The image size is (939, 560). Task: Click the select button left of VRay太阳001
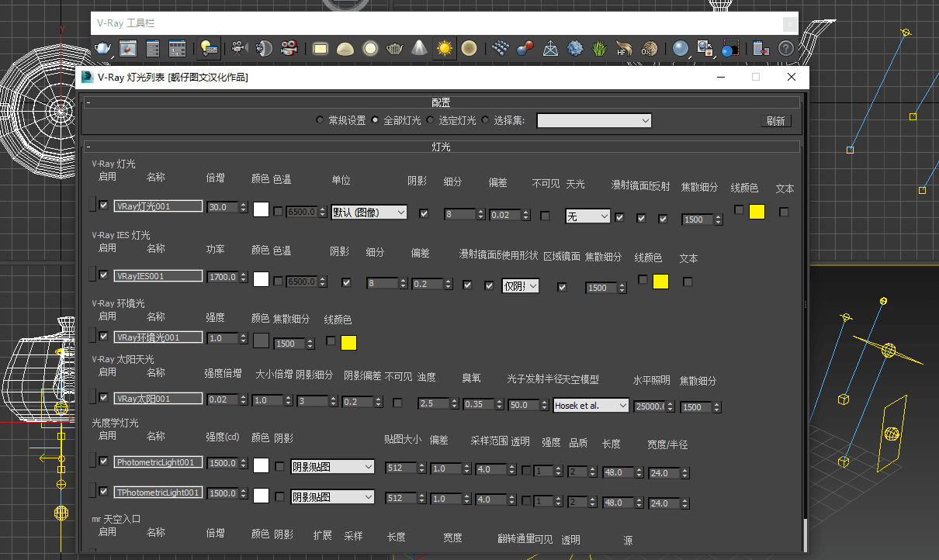pyautogui.click(x=92, y=397)
